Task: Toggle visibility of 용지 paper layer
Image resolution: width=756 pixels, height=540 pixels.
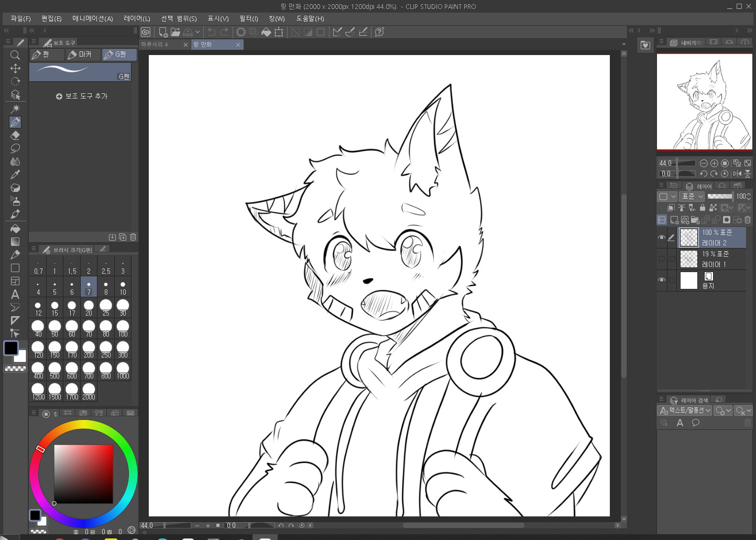Action: coord(662,280)
